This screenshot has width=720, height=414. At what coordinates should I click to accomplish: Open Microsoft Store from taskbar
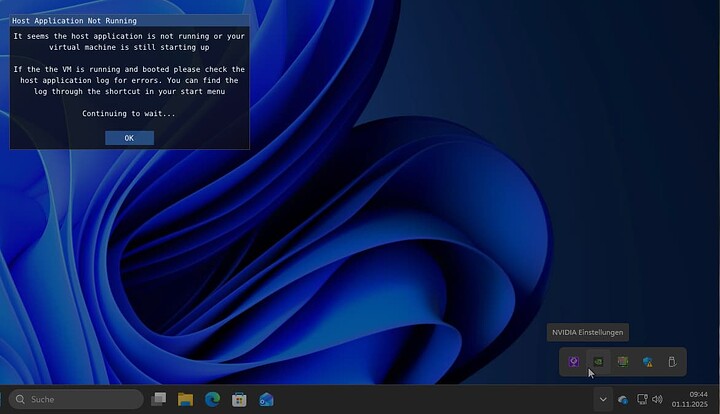pos(239,399)
